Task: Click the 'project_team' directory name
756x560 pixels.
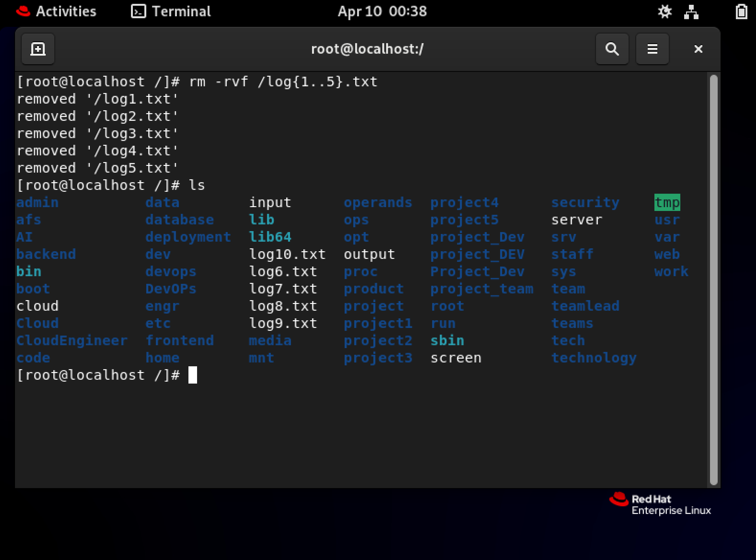Action: pyautogui.click(x=482, y=289)
